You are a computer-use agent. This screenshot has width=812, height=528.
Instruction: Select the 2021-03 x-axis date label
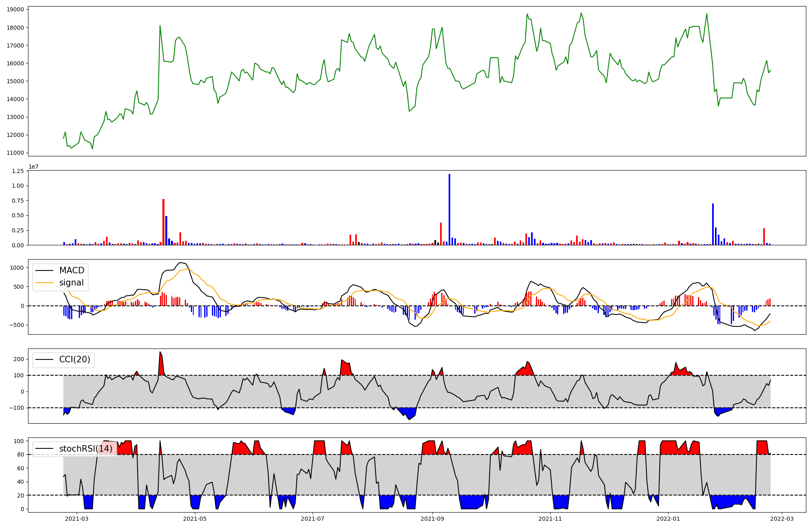[x=76, y=519]
